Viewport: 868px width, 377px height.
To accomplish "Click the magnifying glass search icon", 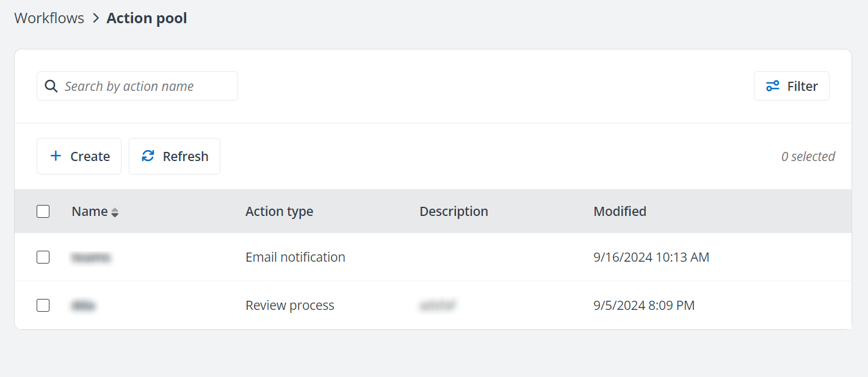I will pyautogui.click(x=51, y=86).
